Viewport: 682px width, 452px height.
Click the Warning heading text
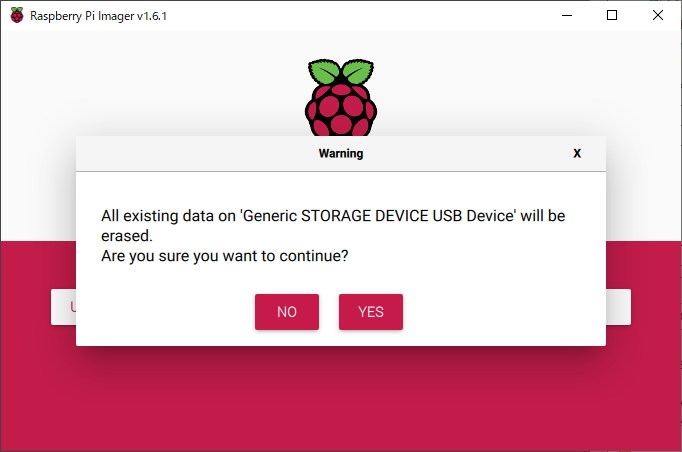pyautogui.click(x=341, y=154)
